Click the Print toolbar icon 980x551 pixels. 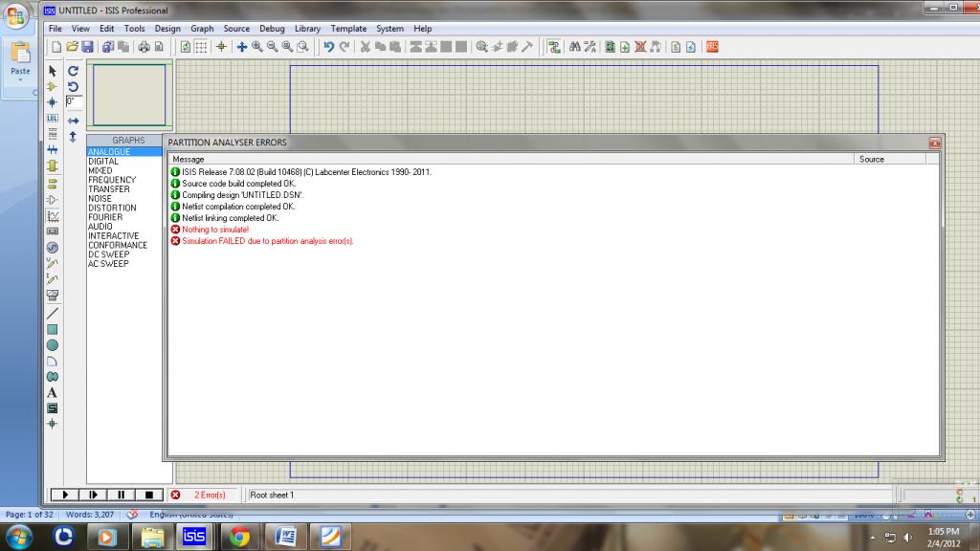pos(144,47)
